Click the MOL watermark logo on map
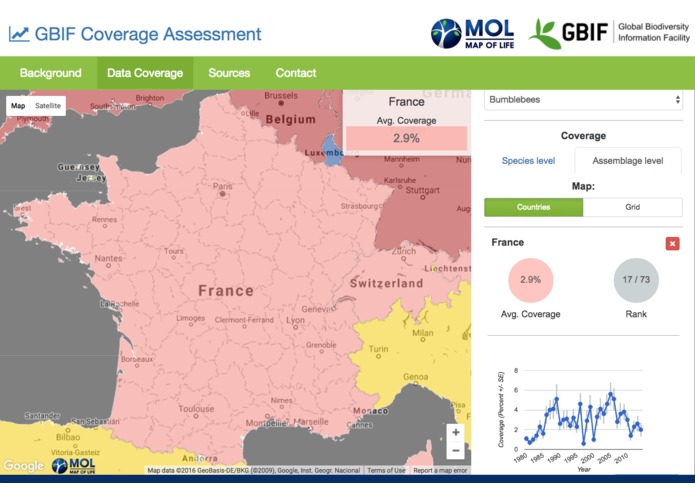The width and height of the screenshot is (695, 494). coord(74,466)
